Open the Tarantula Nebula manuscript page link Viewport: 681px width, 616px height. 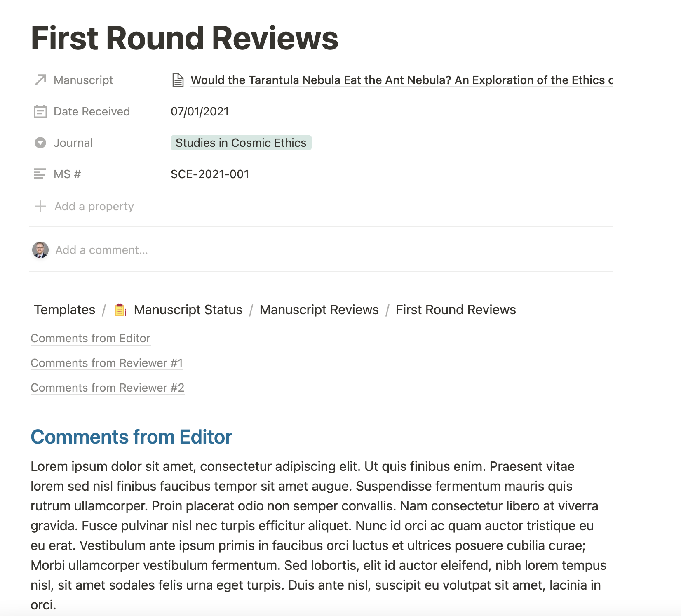(402, 80)
